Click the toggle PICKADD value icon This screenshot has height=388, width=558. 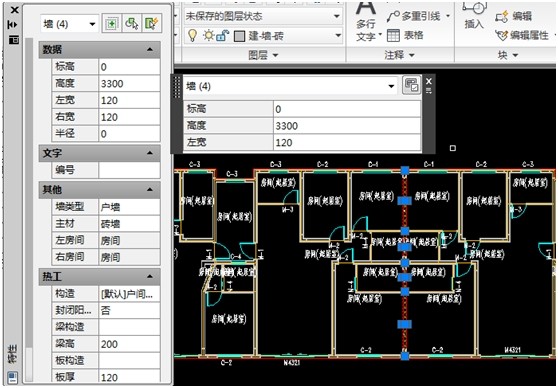111,24
